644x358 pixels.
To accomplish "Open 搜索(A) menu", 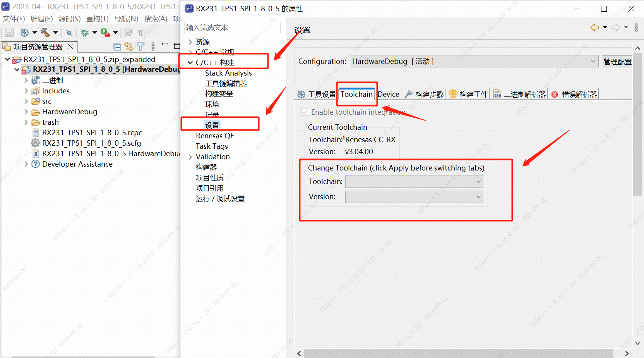I will (x=156, y=19).
